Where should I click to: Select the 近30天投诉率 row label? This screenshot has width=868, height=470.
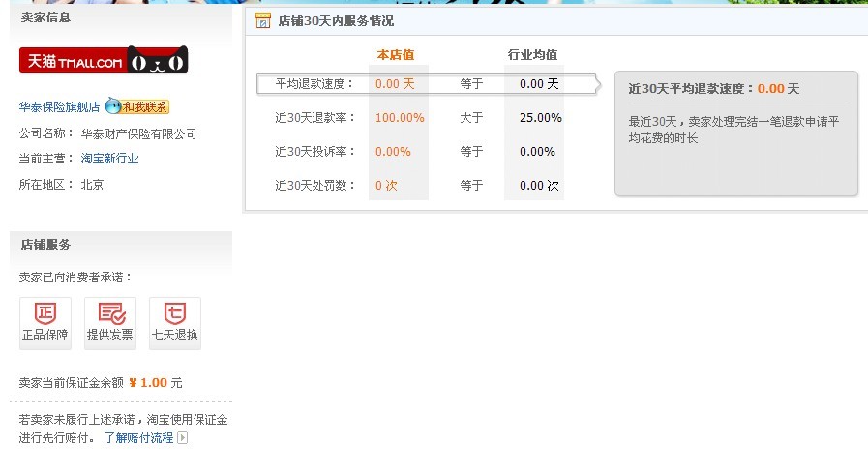tap(315, 152)
